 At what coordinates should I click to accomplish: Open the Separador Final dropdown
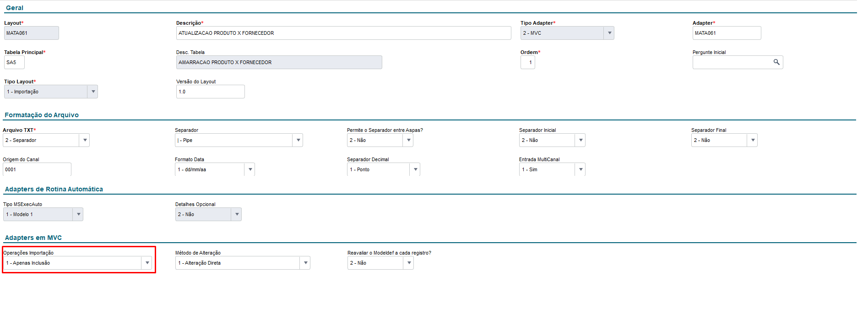click(x=753, y=140)
